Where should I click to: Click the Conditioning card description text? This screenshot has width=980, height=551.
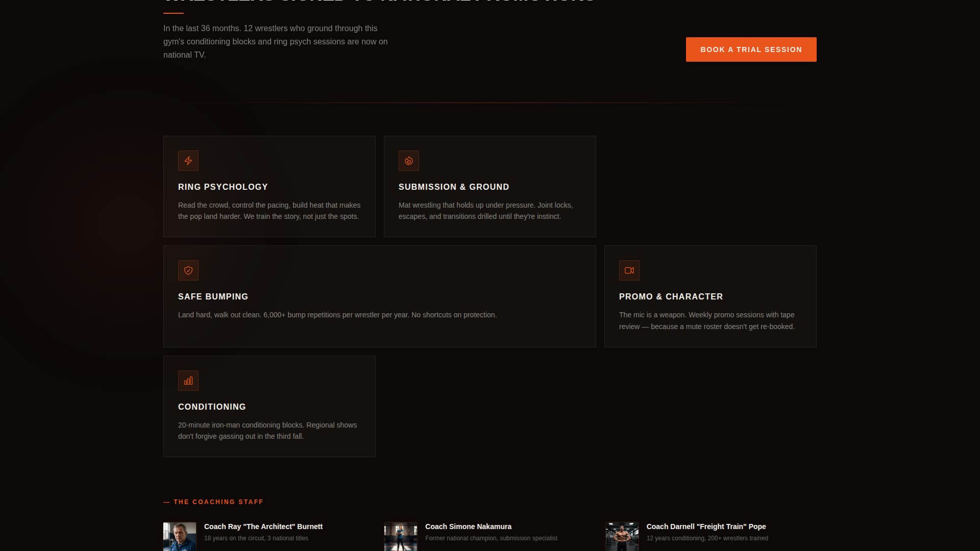pyautogui.click(x=267, y=431)
